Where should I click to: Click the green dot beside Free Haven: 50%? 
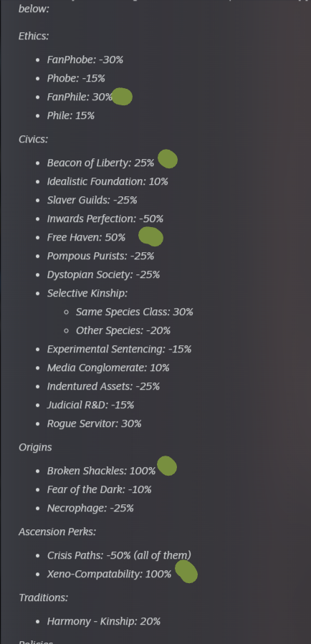[150, 236]
